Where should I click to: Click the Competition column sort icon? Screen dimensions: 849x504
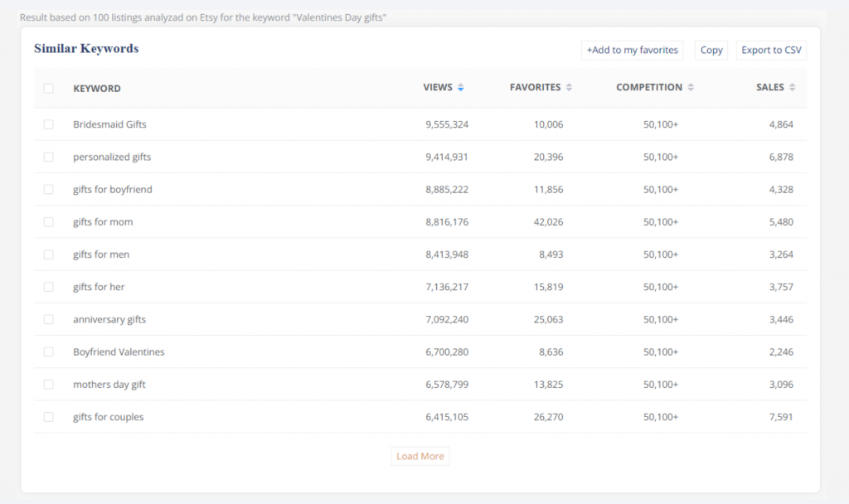coord(691,88)
